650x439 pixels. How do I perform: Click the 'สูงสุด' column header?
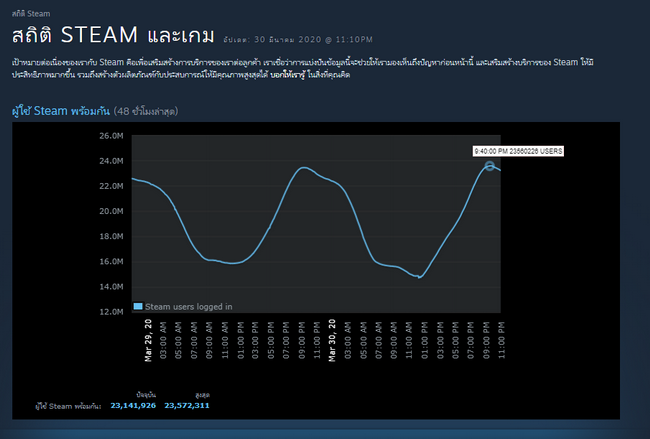pyautogui.click(x=202, y=395)
